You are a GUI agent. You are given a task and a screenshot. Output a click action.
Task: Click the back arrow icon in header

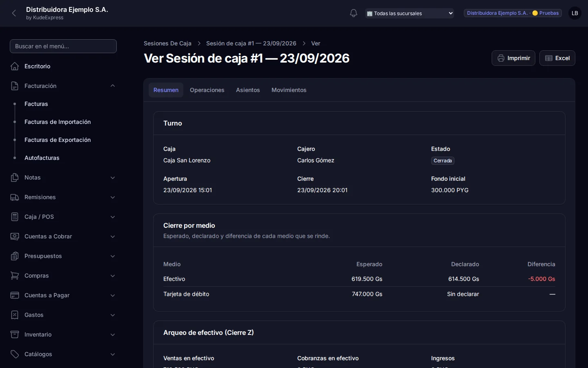pyautogui.click(x=14, y=13)
